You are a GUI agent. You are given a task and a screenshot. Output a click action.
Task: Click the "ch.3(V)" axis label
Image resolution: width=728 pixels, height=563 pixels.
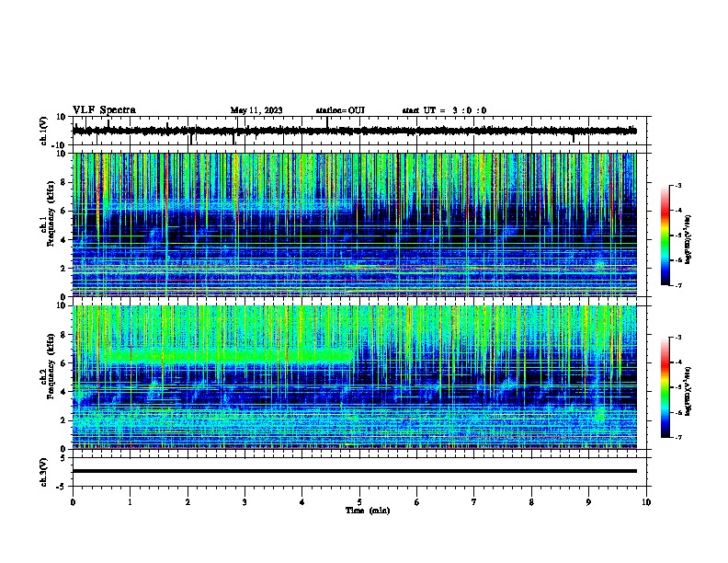tap(43, 472)
